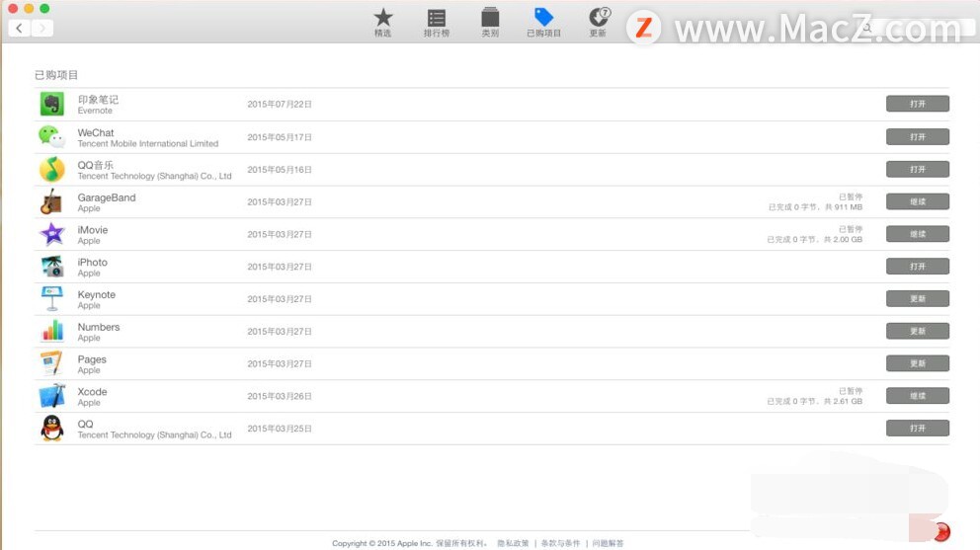Image resolution: width=980 pixels, height=550 pixels.
Task: Open QQ音乐 with its 打开 button
Action: point(918,169)
